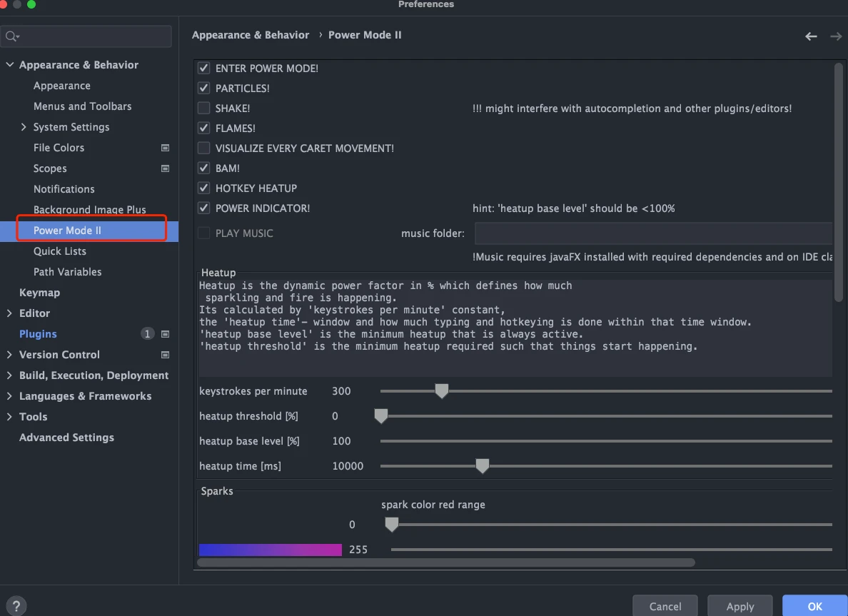
Task: Select Notifications in the sidebar
Action: pos(64,189)
